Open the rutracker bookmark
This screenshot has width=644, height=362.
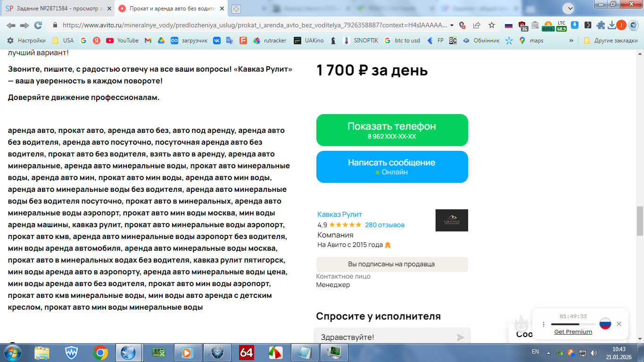pos(270,41)
